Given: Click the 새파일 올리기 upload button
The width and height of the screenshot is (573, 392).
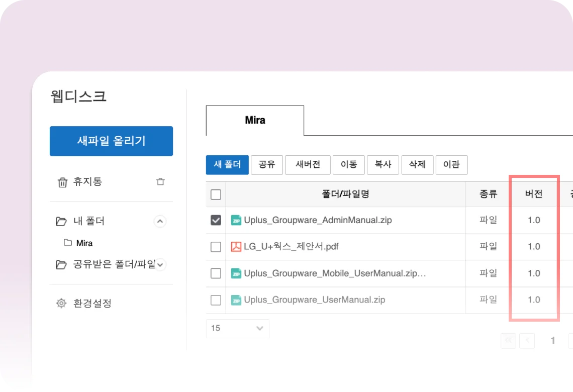Looking at the screenshot, I should (111, 141).
